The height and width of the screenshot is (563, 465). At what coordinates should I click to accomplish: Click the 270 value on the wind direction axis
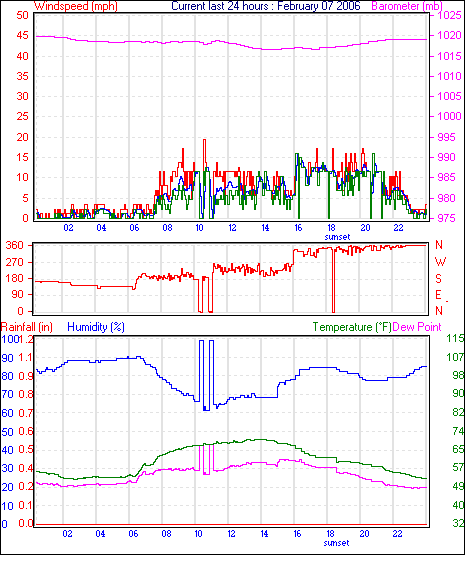tap(15, 262)
